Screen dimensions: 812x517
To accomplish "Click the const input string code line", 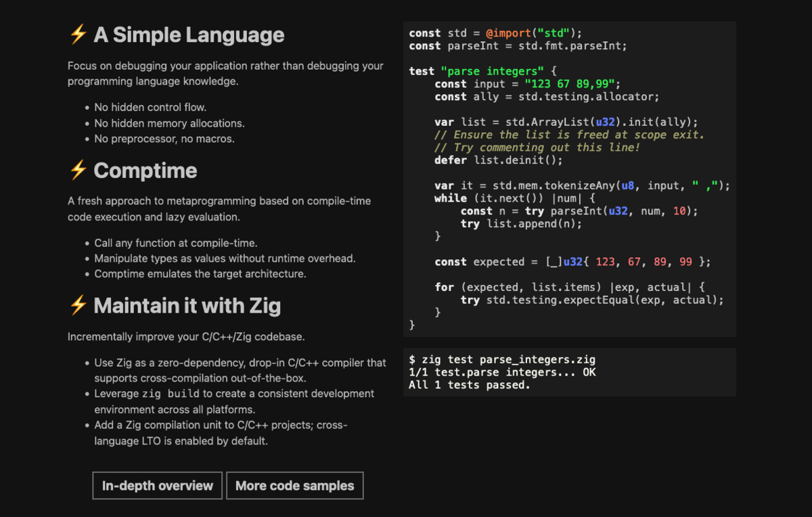I will tap(528, 84).
